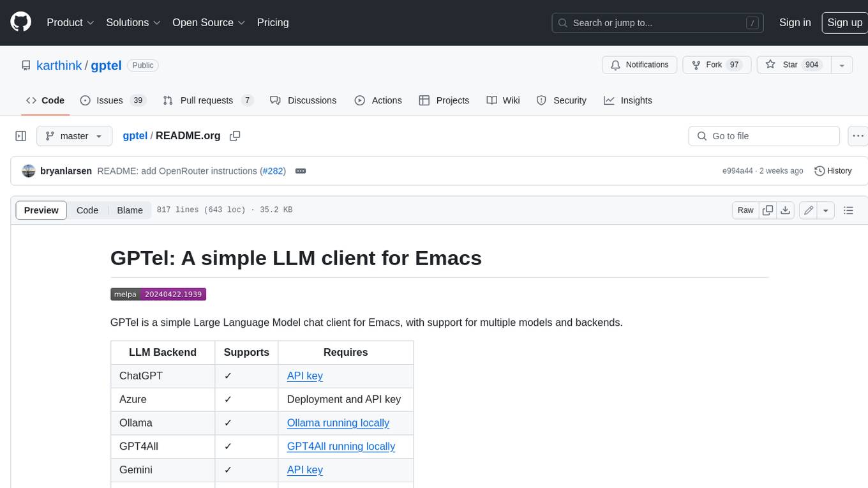Expand the Solutions menu
The image size is (868, 488).
[x=133, y=22]
